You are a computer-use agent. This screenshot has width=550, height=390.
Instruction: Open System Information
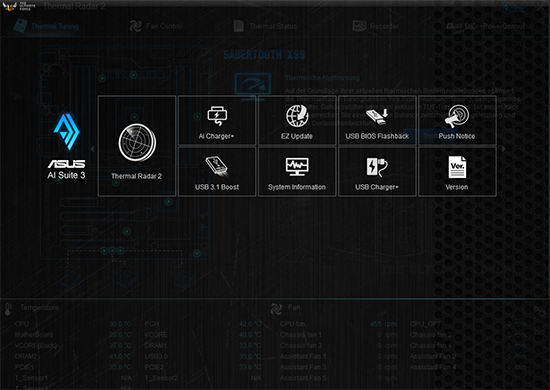click(297, 172)
